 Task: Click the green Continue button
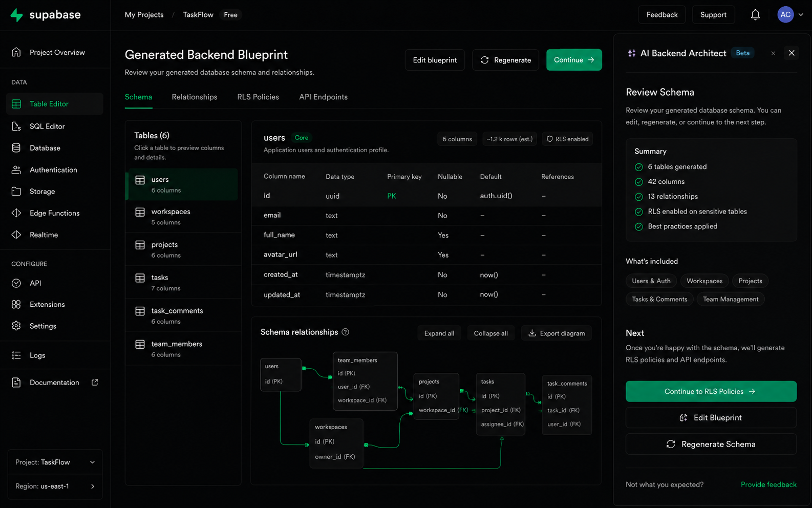574,60
